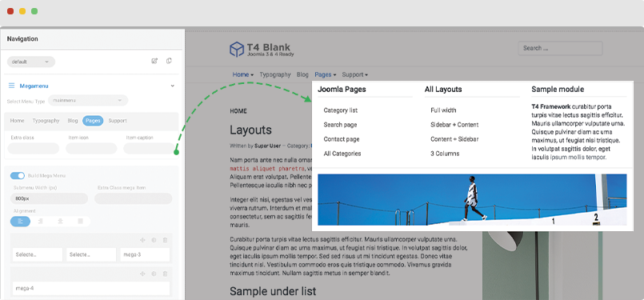Click the copy profile icon in Navigation panel
This screenshot has width=644, height=300.
[x=169, y=62]
